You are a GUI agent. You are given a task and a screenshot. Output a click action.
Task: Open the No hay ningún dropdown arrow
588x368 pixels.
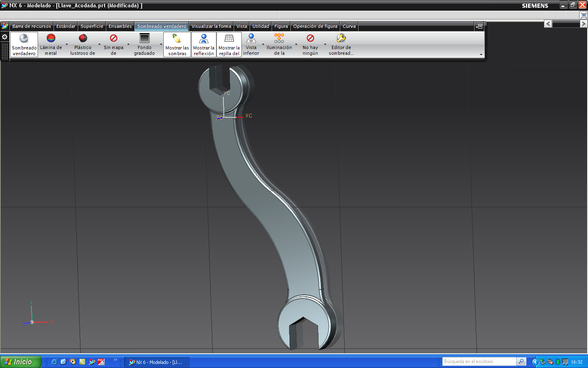[325, 45]
